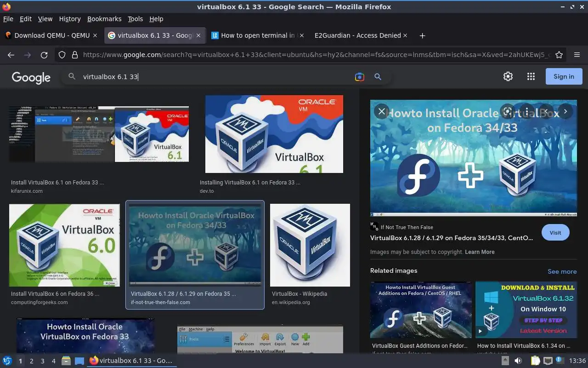Click the camera search-by-image icon

pos(360,77)
